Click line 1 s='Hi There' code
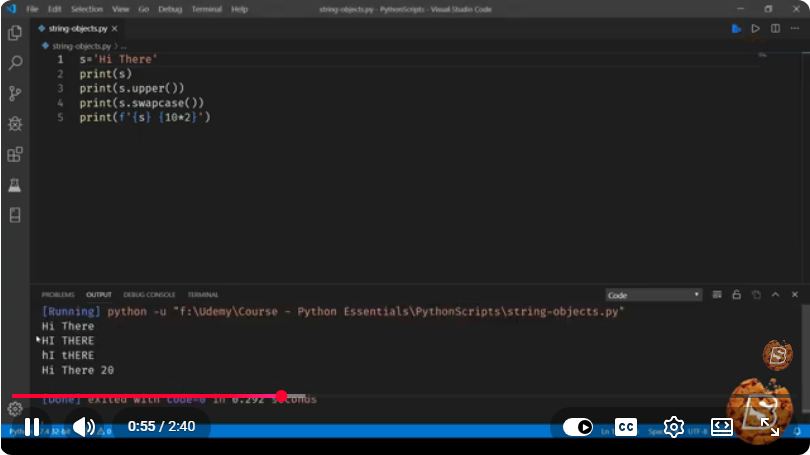The image size is (810, 455). pos(118,59)
